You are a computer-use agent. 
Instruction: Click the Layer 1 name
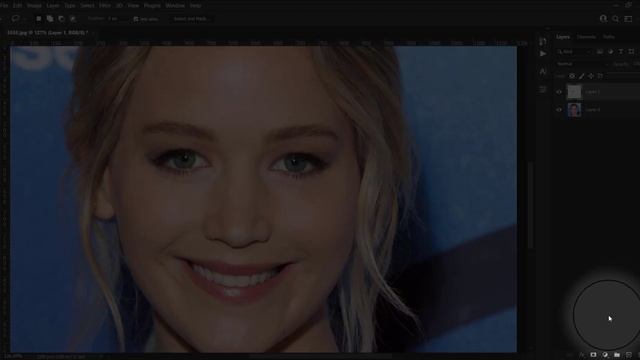593,92
